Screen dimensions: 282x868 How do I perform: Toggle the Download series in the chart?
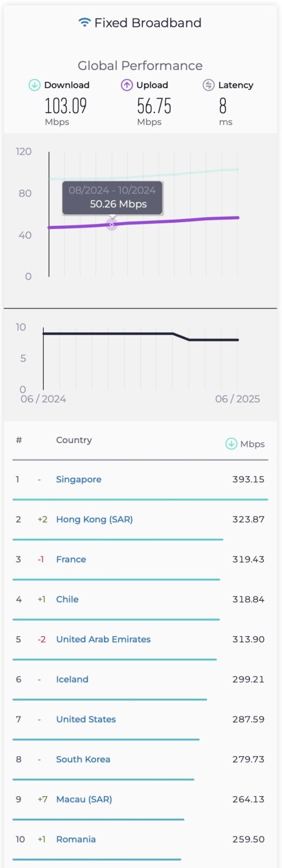(59, 85)
